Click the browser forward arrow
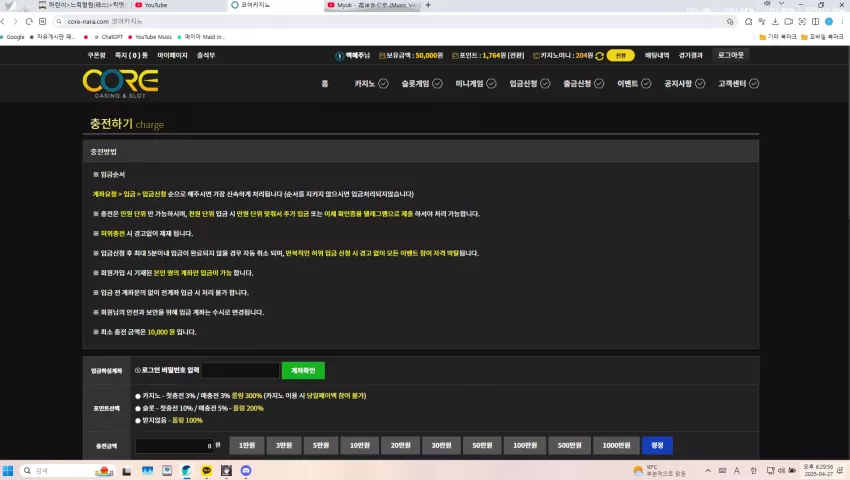This screenshot has height=480, width=850. click(15, 21)
